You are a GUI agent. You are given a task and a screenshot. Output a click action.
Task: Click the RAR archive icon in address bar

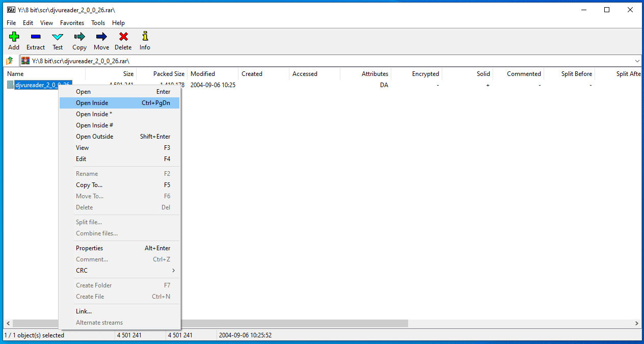pyautogui.click(x=25, y=61)
